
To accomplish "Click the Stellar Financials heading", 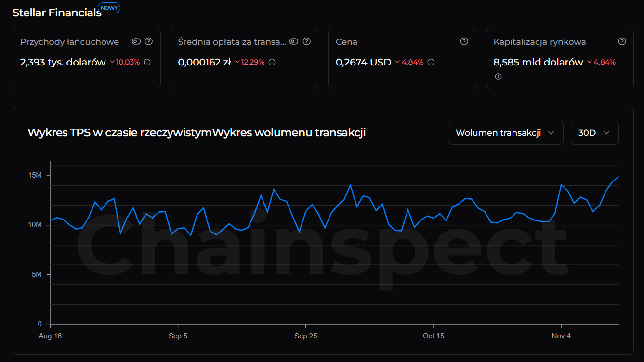I will (57, 13).
